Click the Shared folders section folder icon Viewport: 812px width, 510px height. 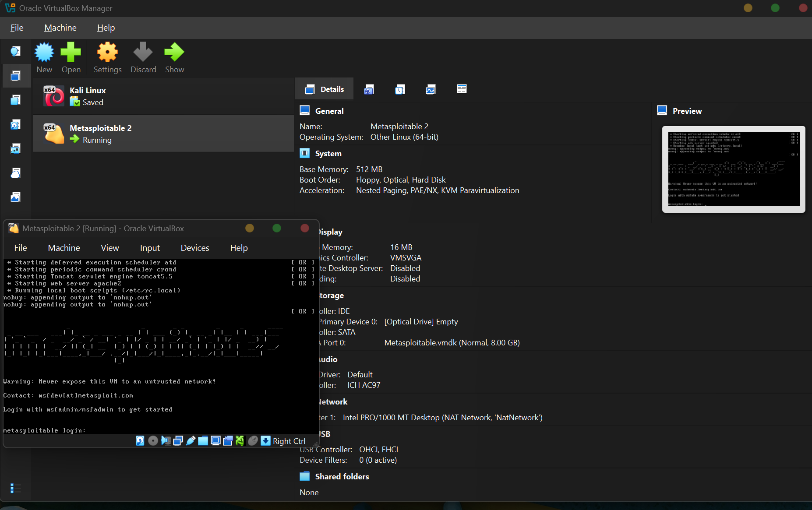point(305,476)
